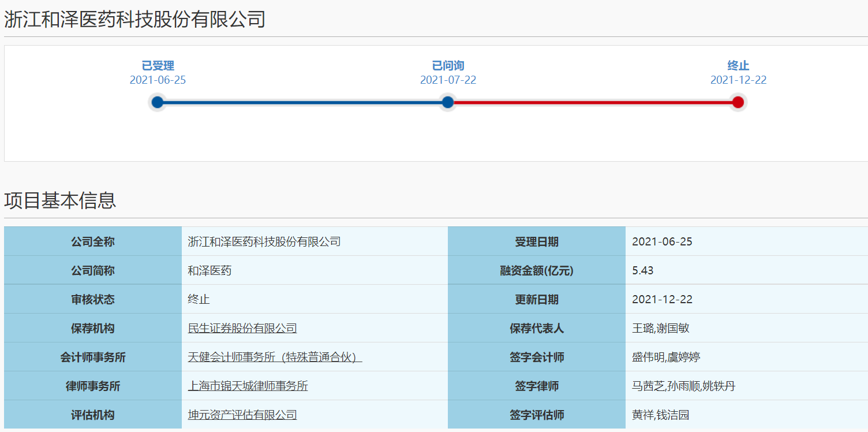This screenshot has width=868, height=432.
Task: Click the 项目基本信息 section heading
Action: 60,200
